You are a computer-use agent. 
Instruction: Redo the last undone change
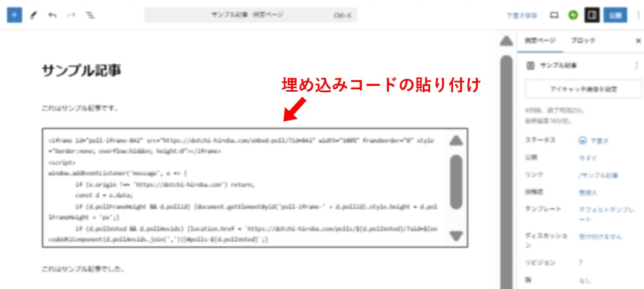coord(71,16)
